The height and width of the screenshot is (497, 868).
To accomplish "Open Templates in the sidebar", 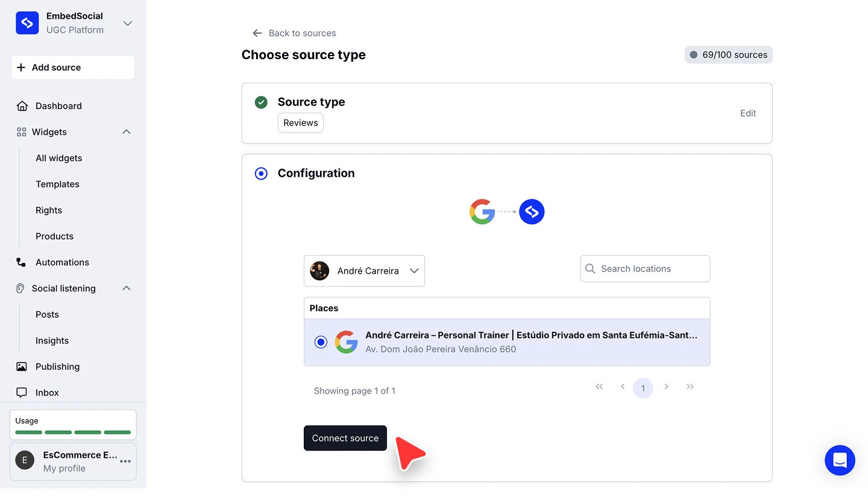I will [57, 184].
